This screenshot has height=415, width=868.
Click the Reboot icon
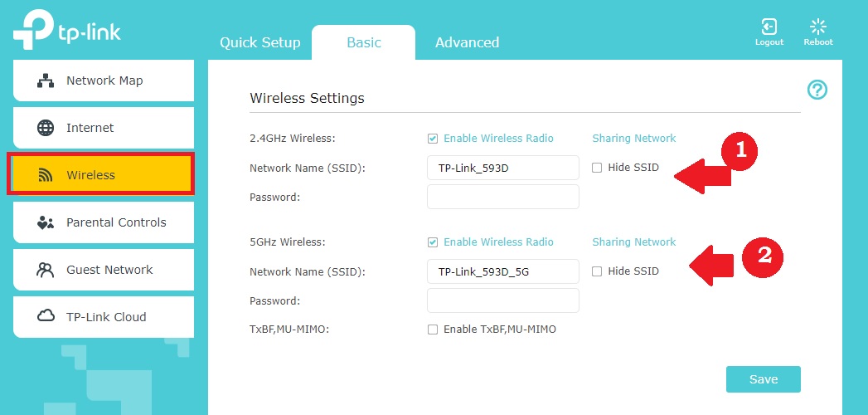coord(817,27)
